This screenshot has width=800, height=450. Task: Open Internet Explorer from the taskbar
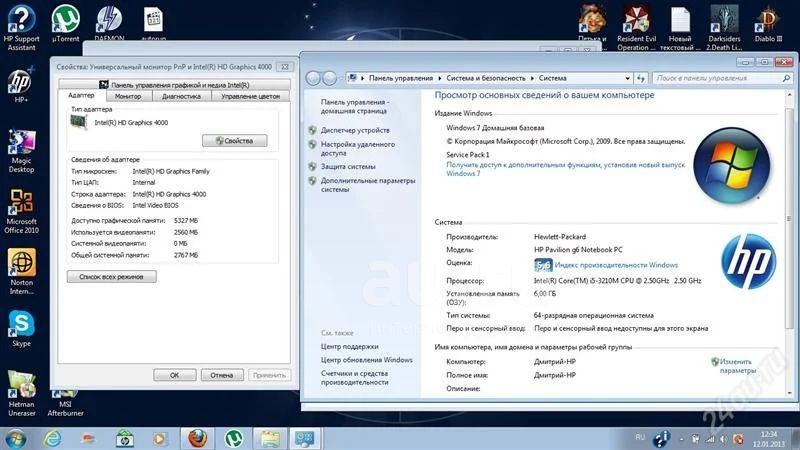point(53,438)
